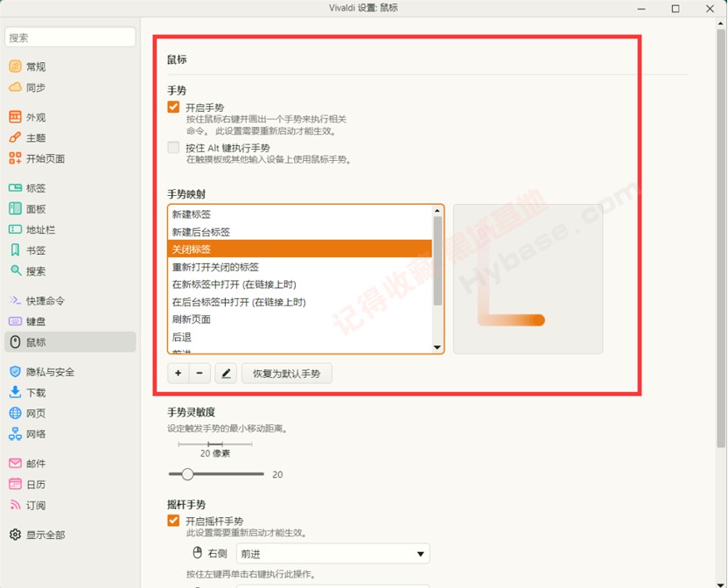Open the 订阅 feed icon

point(16,505)
